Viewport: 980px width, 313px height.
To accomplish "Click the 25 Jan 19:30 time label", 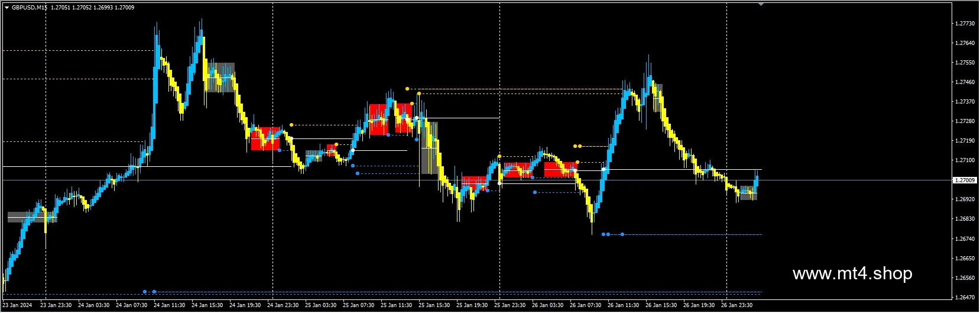I will [x=472, y=306].
